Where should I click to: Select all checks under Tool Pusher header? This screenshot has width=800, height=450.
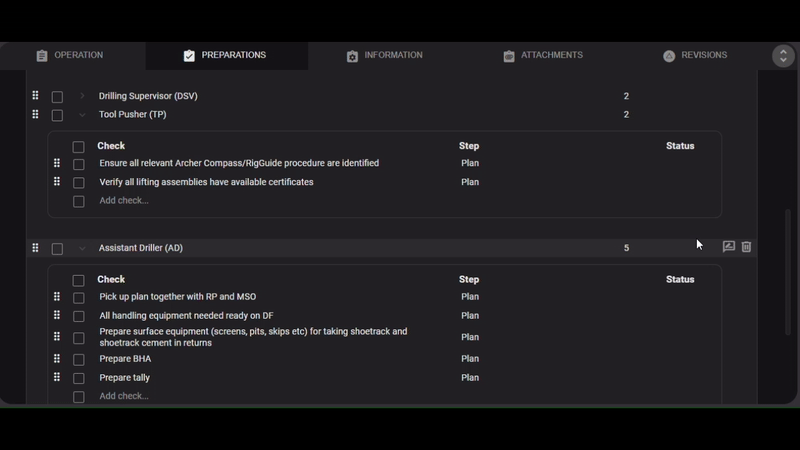coord(79,147)
